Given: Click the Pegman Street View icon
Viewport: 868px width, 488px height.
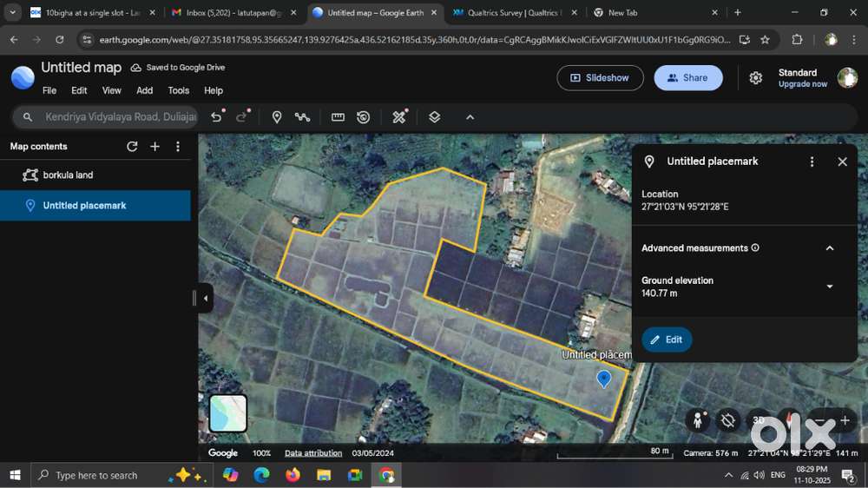Looking at the screenshot, I should 698,420.
